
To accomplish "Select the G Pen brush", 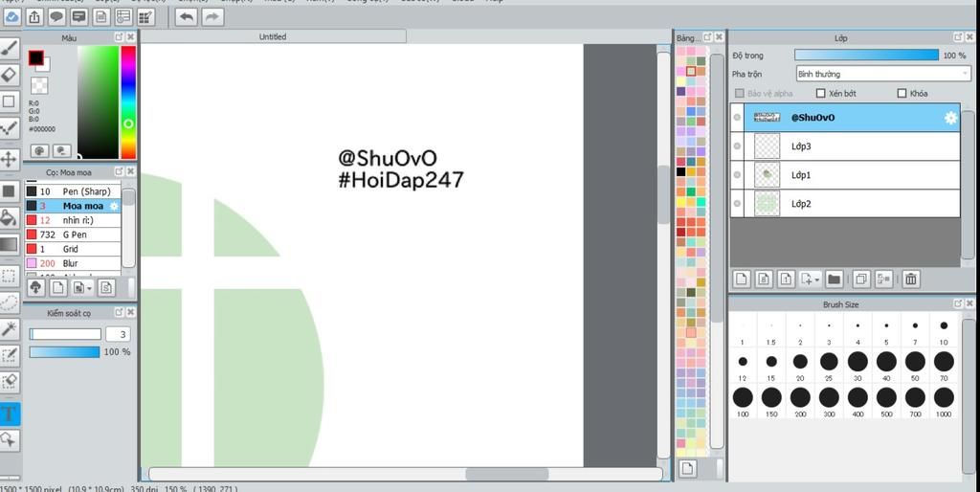I will (x=73, y=235).
